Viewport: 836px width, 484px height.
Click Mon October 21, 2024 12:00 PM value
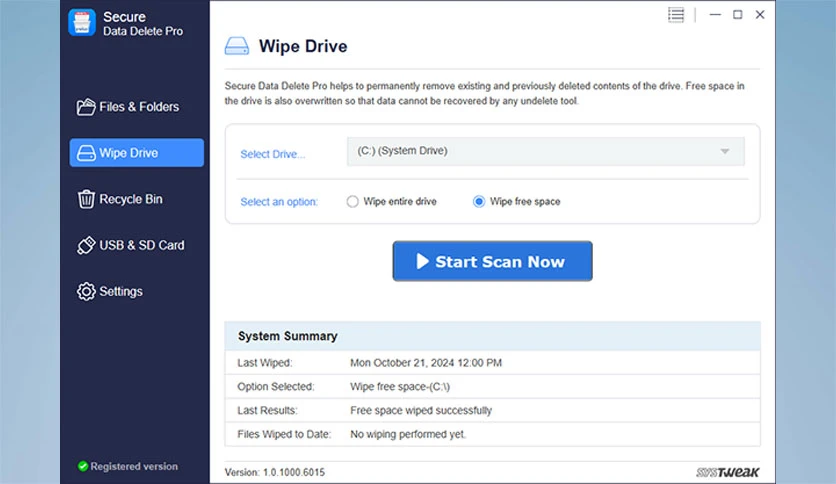click(x=425, y=363)
